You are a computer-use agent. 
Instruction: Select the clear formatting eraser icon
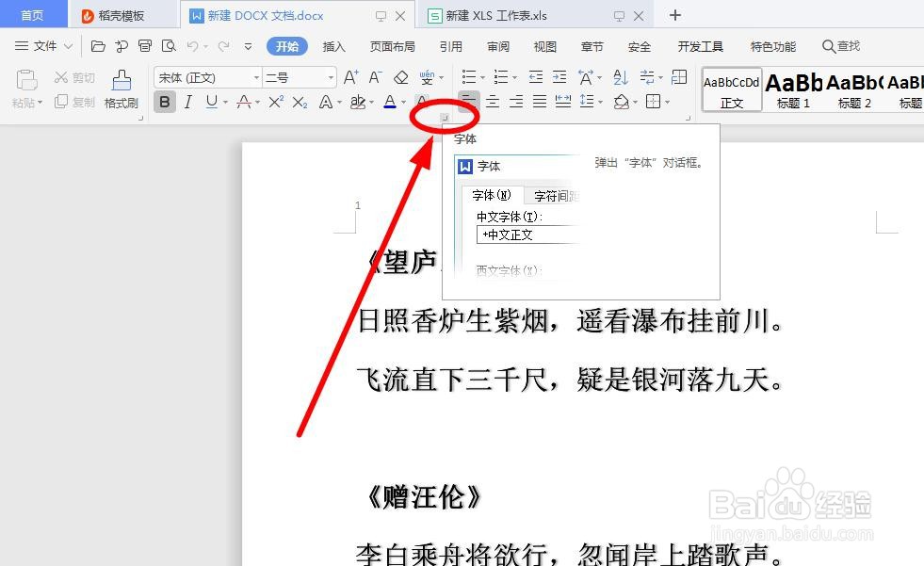pyautogui.click(x=400, y=75)
